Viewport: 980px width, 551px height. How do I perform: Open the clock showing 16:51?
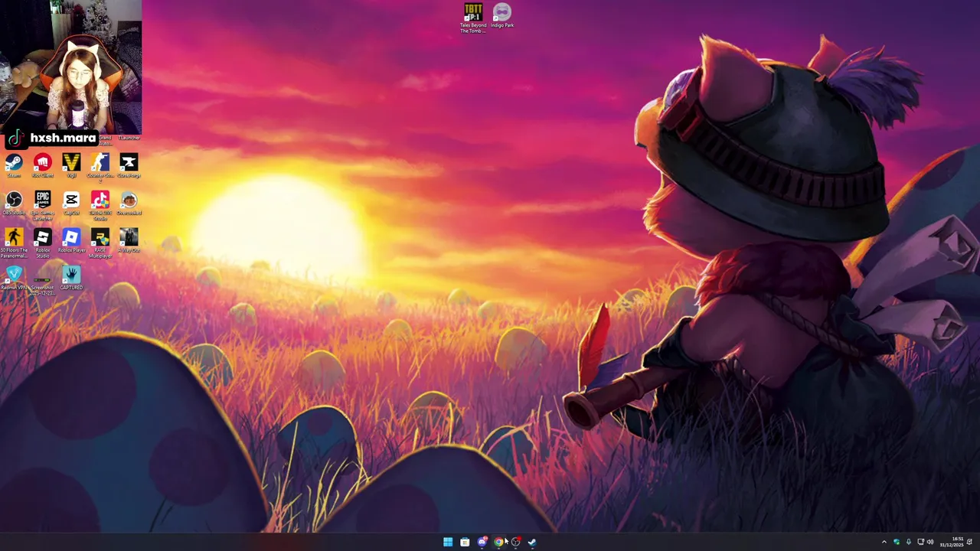pos(952,542)
